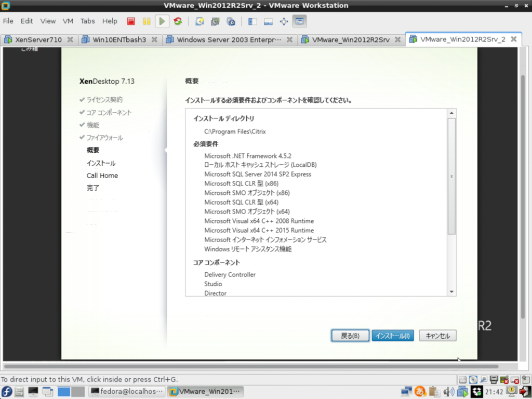Click the 戻る(B) back button

(x=350, y=336)
